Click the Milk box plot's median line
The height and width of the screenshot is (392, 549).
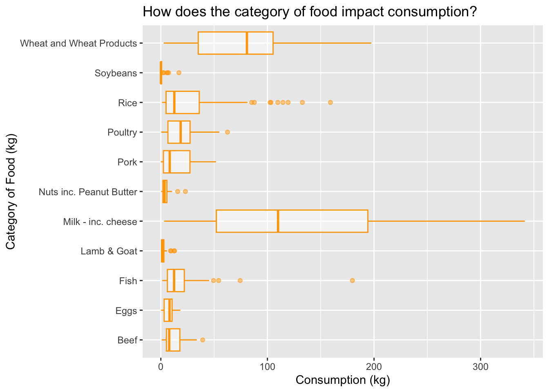(x=278, y=221)
